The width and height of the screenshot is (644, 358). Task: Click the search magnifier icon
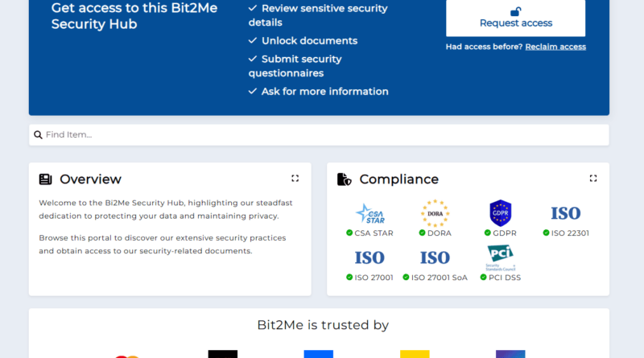pyautogui.click(x=38, y=135)
